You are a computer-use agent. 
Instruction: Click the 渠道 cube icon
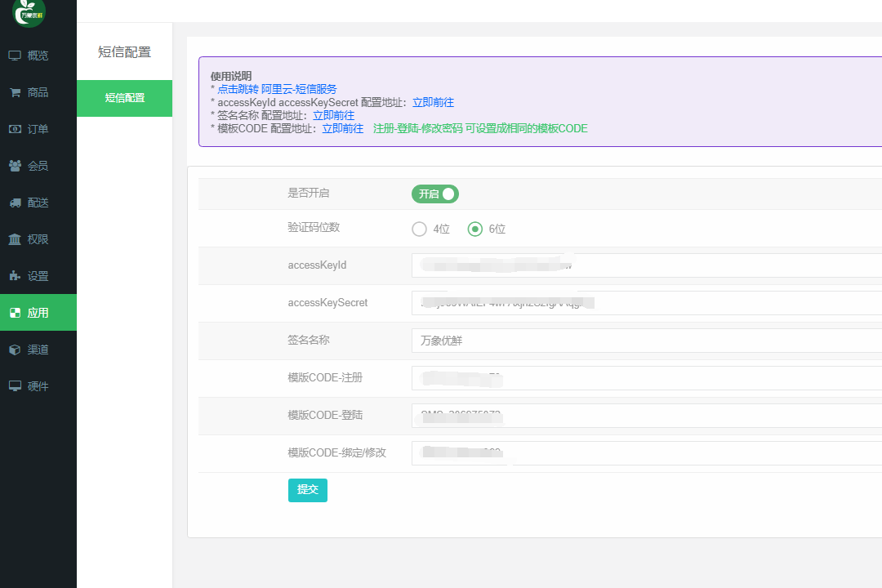point(15,350)
